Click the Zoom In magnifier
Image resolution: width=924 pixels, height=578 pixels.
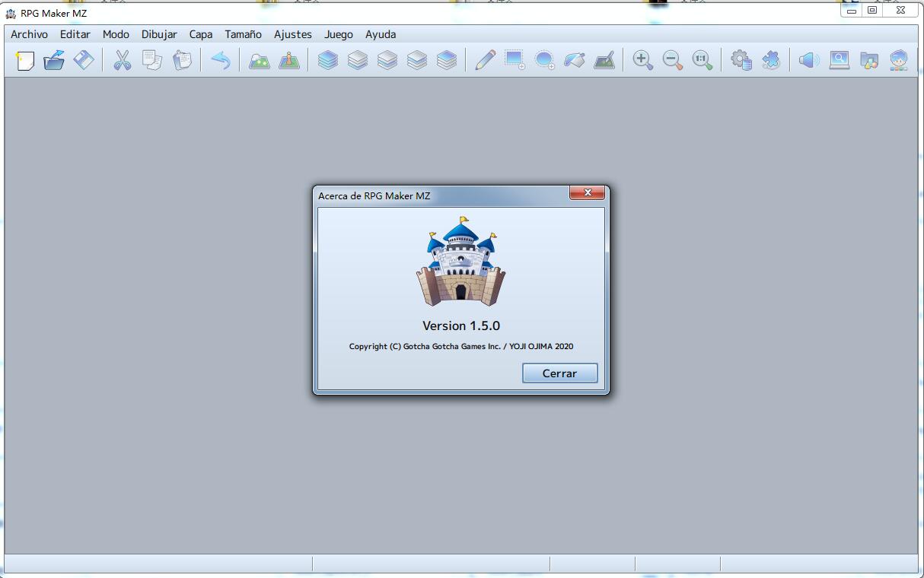click(x=643, y=60)
